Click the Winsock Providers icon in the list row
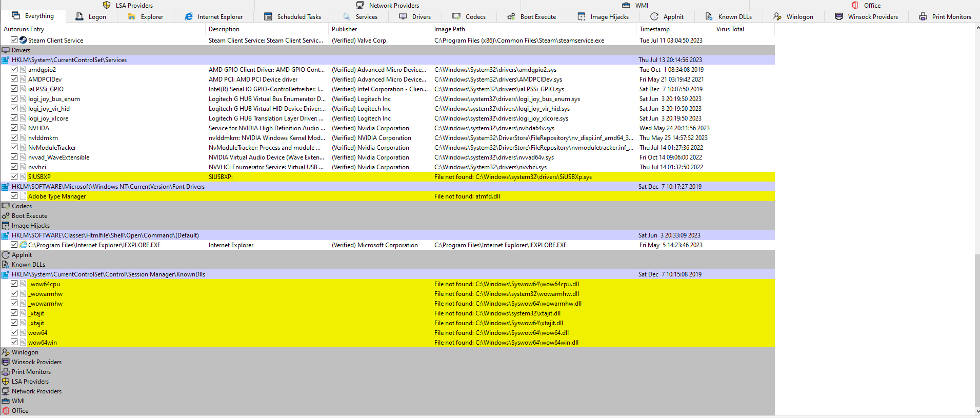Screen dimensions: 980x418 pyautogui.click(x=6, y=362)
